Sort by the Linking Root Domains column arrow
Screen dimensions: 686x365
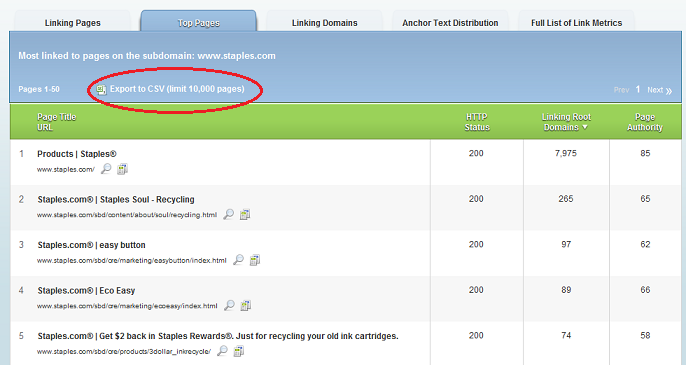pyautogui.click(x=585, y=127)
